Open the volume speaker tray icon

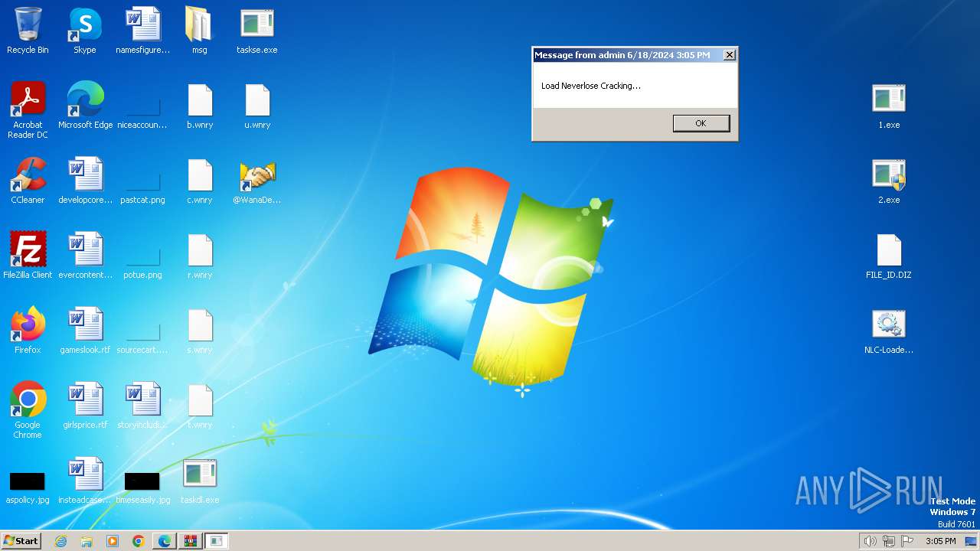871,541
